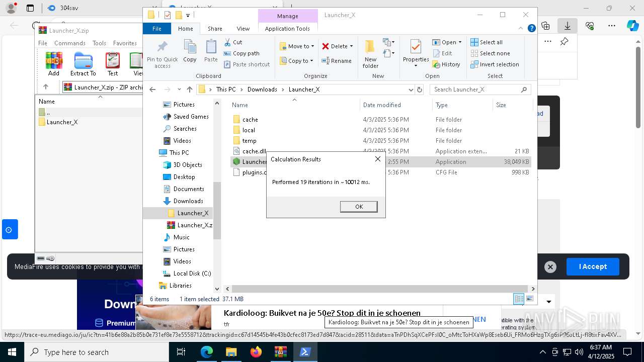Switch to the Share ribbon tab
The image size is (644, 362).
click(215, 29)
